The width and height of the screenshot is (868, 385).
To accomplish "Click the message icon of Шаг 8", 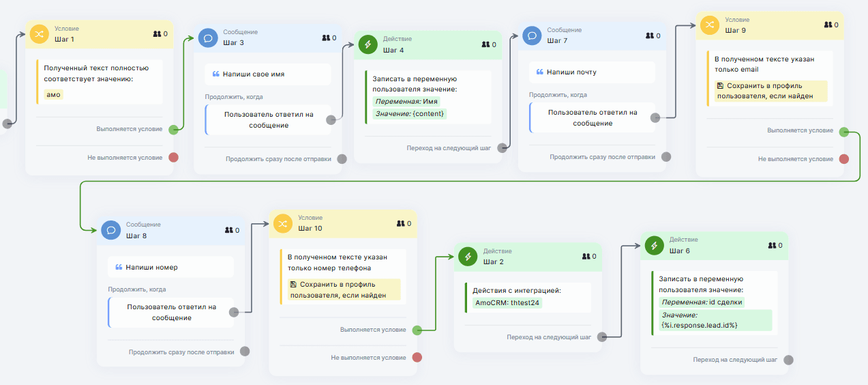I will coord(110,230).
